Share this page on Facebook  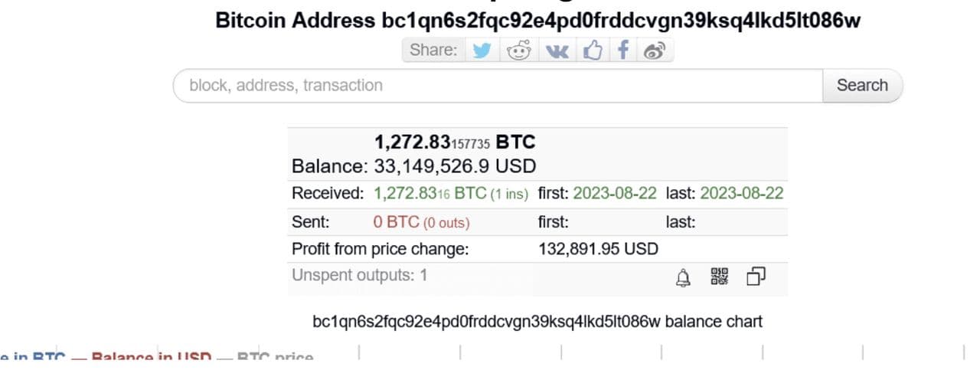pos(623,51)
